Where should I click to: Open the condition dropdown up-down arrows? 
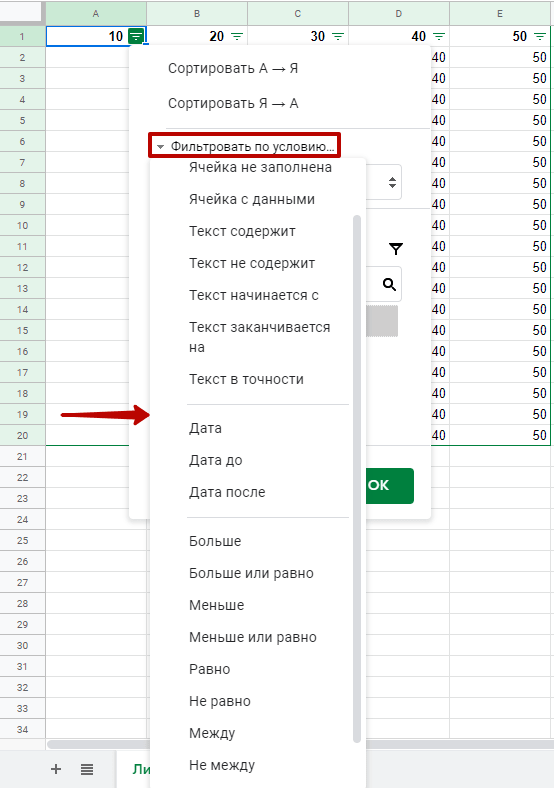(x=392, y=182)
